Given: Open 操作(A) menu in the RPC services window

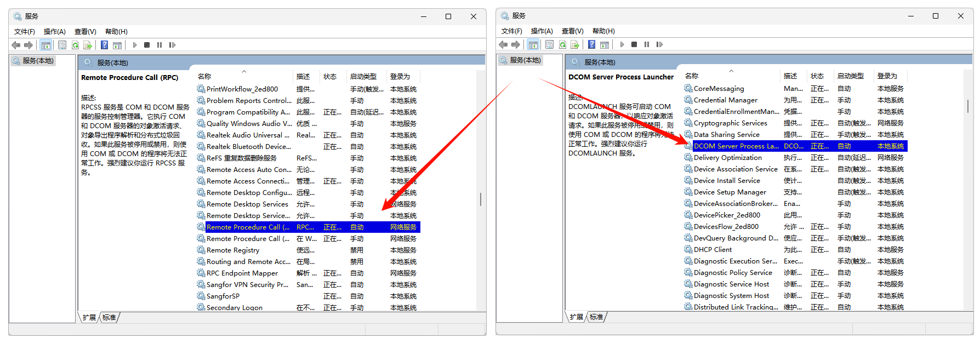Looking at the screenshot, I should [x=55, y=32].
